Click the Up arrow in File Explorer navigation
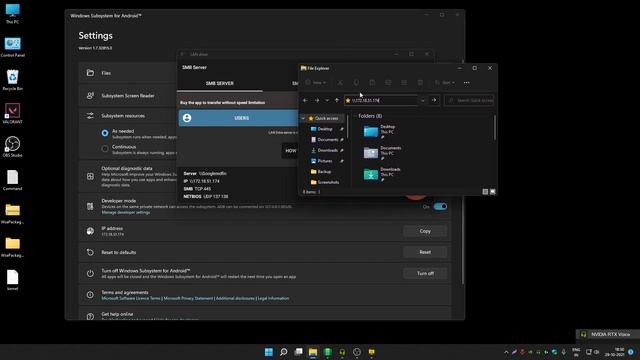This screenshot has height=360, width=640. coord(337,100)
